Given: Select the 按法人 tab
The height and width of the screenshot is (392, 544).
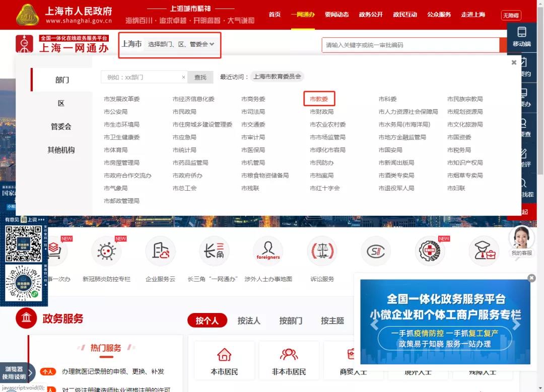Looking at the screenshot, I should [x=249, y=321].
